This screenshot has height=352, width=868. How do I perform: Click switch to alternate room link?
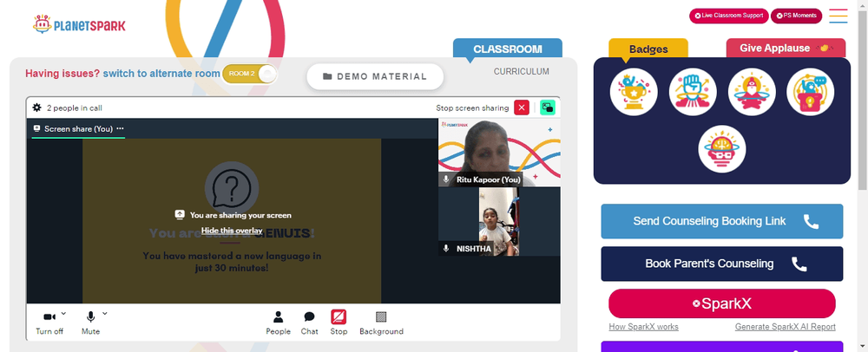[161, 73]
